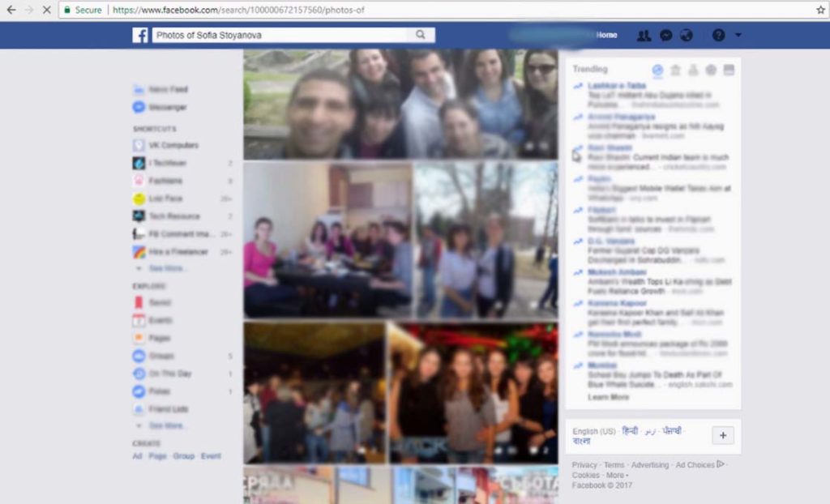Select Politics trending tab icon
This screenshot has height=504, width=830.
click(x=675, y=70)
